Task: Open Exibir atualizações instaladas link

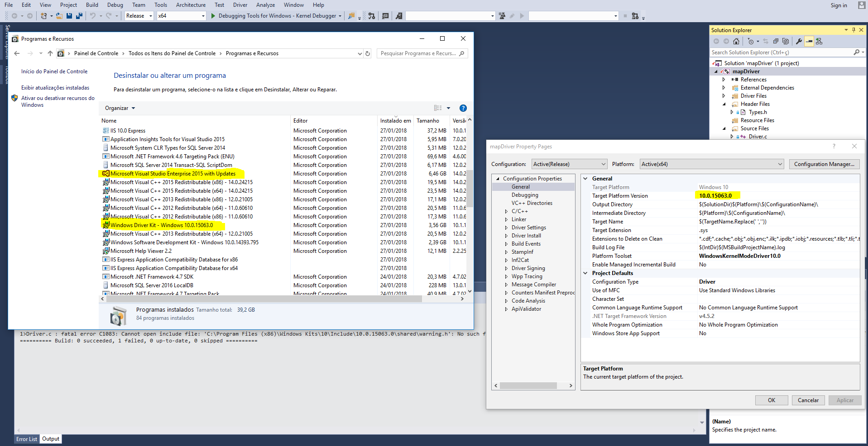Action: [55, 87]
